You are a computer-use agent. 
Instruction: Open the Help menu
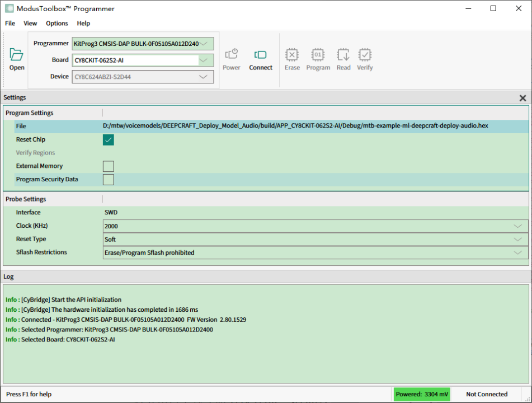coord(83,23)
